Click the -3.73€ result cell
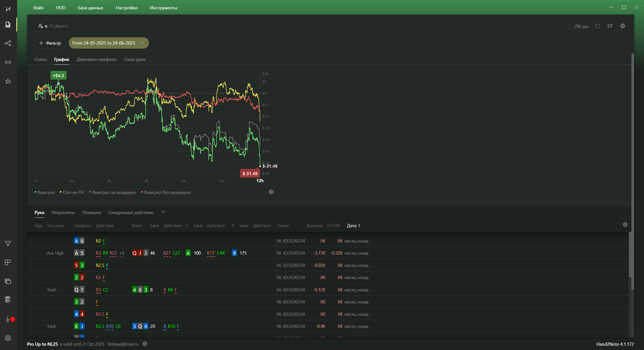Screen dimensions: 644x350 (319, 253)
